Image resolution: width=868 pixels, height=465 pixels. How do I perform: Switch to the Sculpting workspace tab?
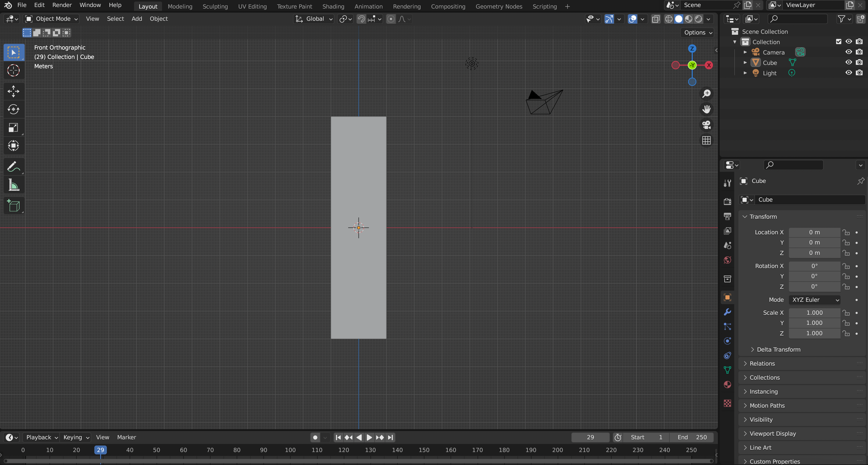(x=215, y=6)
